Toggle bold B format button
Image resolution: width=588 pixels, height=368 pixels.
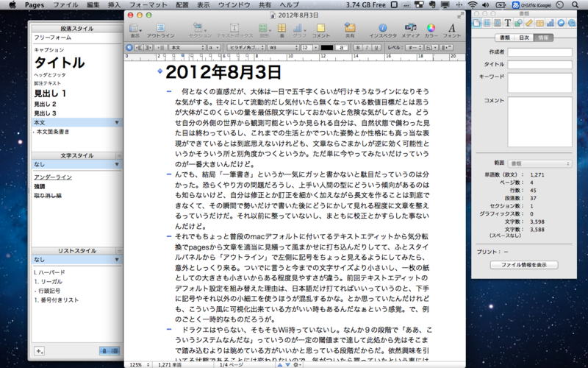358,48
